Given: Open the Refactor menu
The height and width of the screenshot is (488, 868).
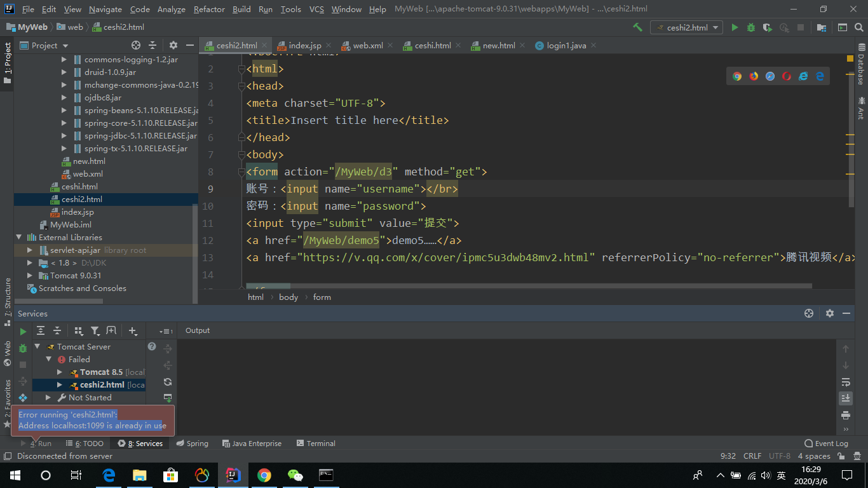Looking at the screenshot, I should (x=209, y=10).
